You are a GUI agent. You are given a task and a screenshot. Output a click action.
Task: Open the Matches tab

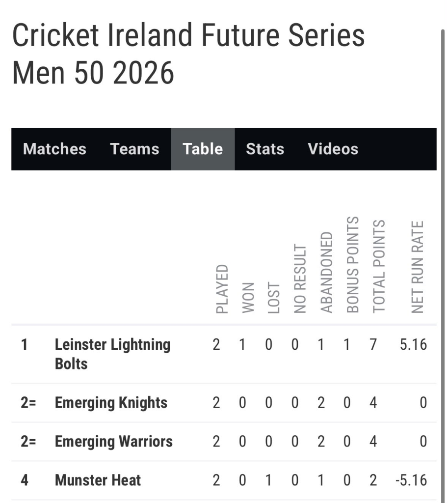(x=54, y=149)
